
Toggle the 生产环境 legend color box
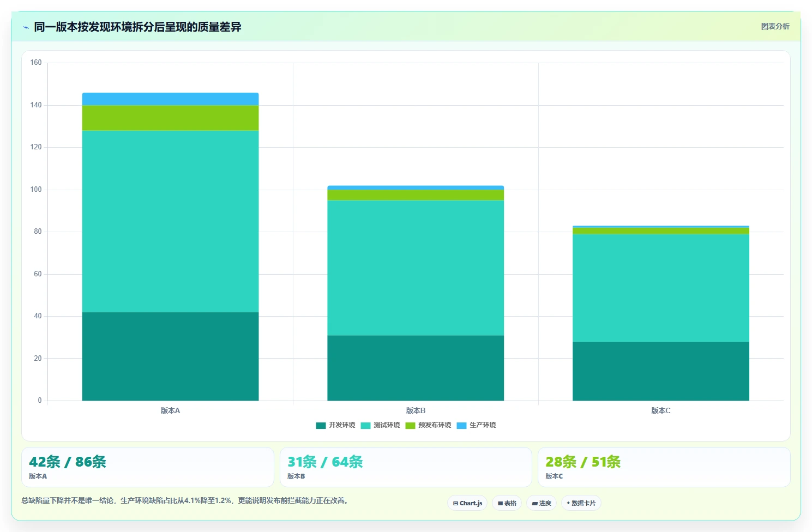pos(461,425)
